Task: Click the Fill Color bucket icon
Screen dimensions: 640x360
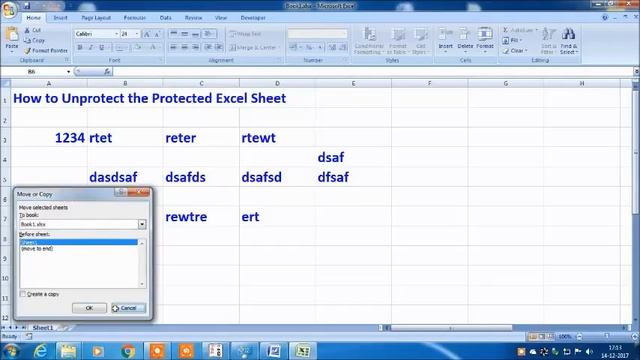Action: (x=139, y=48)
